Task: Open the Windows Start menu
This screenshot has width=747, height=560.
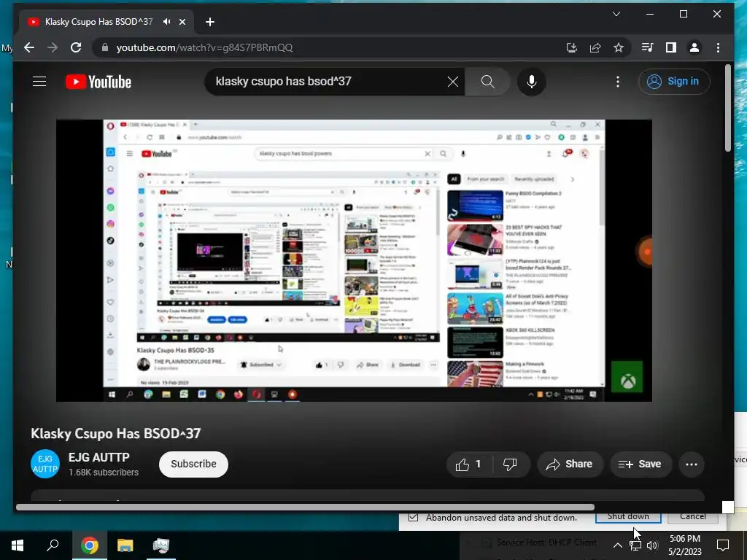Action: pos(18,545)
